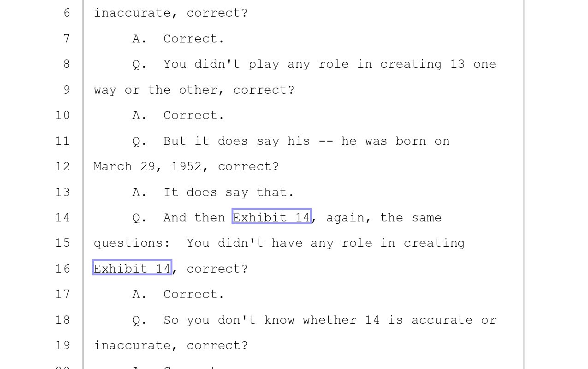The width and height of the screenshot is (588, 369).
Task: Select line number 17 in the margin
Action: coord(63,294)
